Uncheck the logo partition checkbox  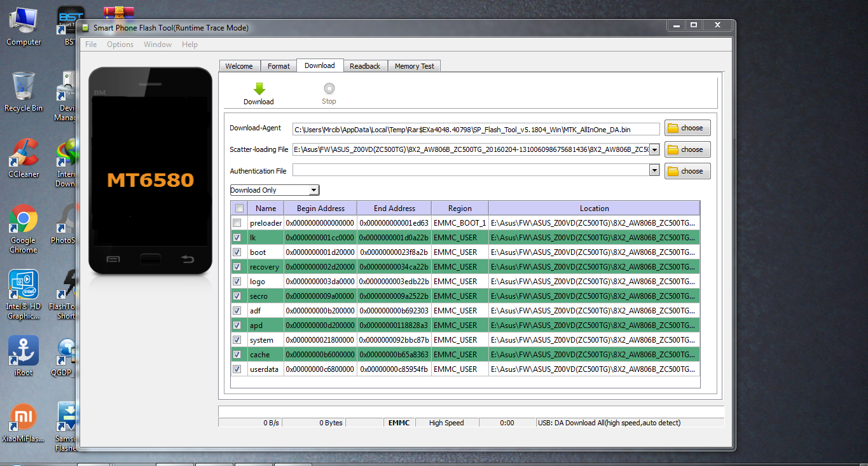(237, 282)
